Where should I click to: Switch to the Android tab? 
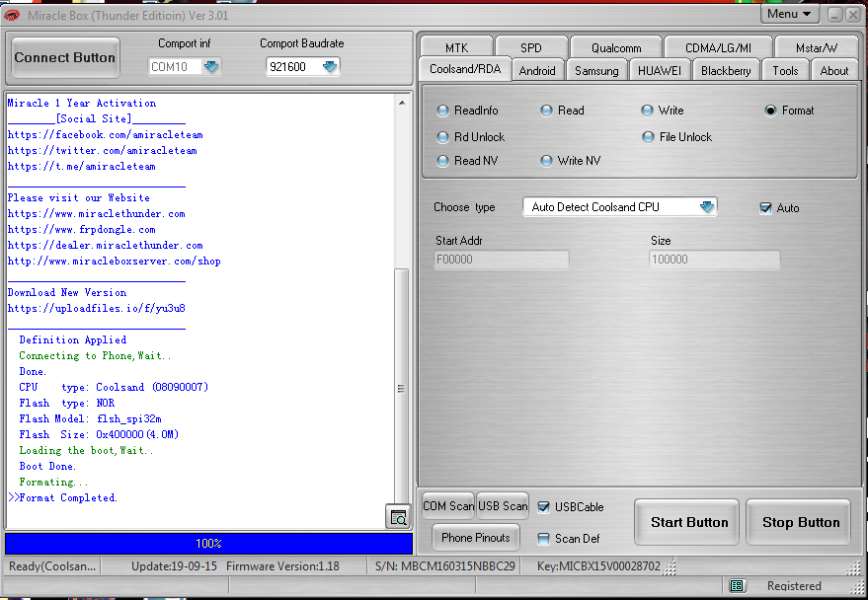537,71
